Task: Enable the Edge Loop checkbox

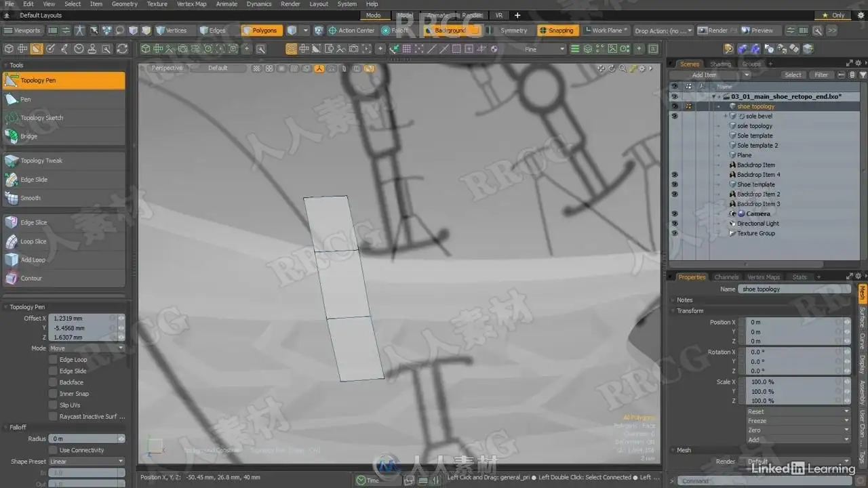Action: 53,360
